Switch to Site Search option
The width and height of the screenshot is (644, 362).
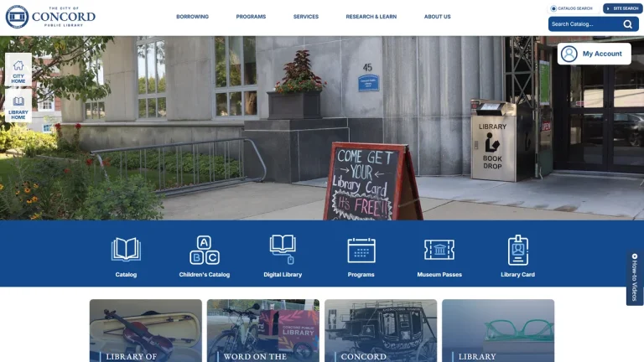623,8
